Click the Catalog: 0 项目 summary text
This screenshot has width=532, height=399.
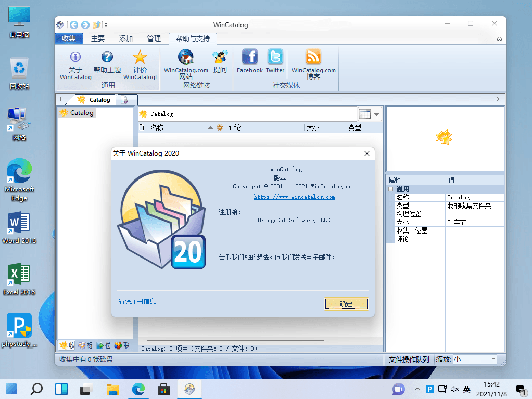pyautogui.click(x=199, y=349)
